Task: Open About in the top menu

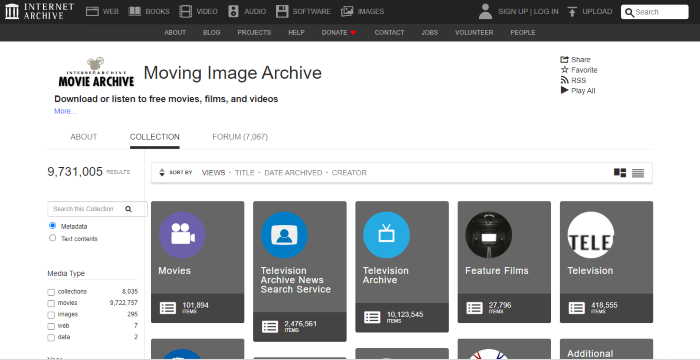Action: (x=175, y=33)
